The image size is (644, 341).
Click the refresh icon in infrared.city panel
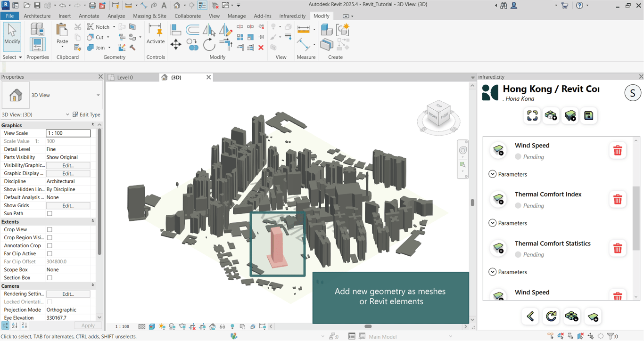(551, 317)
